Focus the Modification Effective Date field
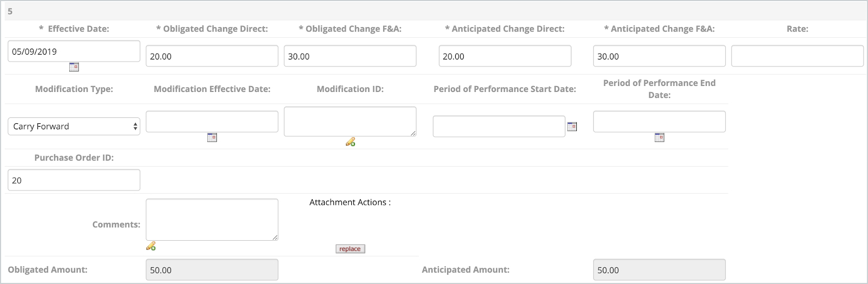Image resolution: width=868 pixels, height=284 pixels. [x=212, y=122]
